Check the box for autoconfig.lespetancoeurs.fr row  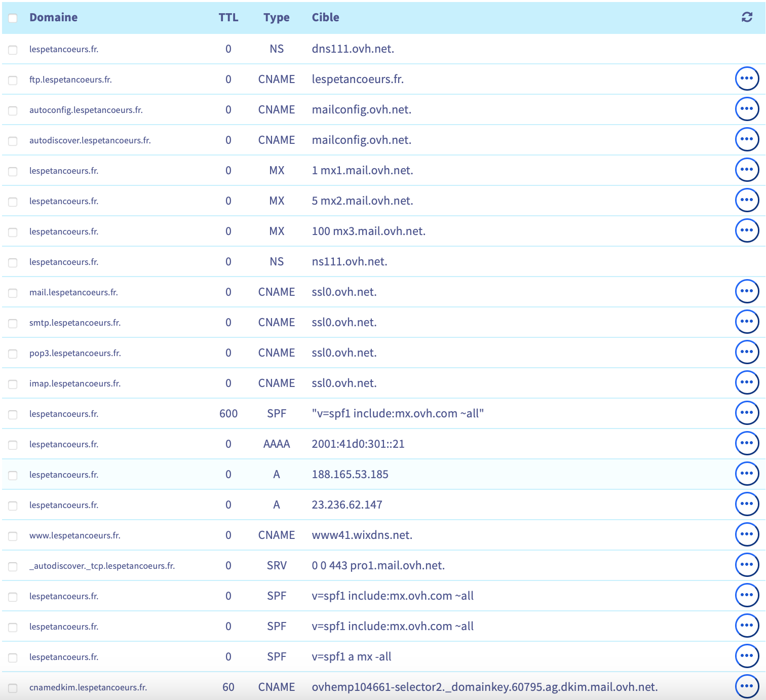(13, 110)
